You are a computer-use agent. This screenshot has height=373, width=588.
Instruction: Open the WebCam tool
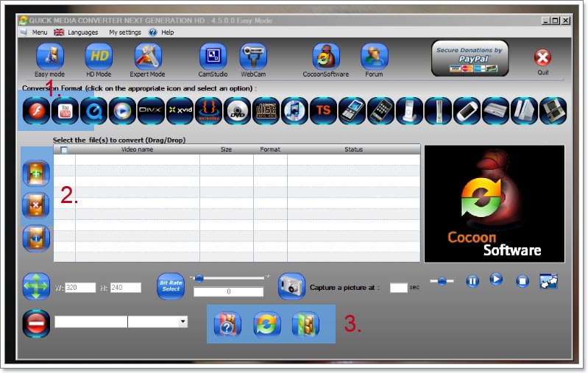tap(253, 57)
